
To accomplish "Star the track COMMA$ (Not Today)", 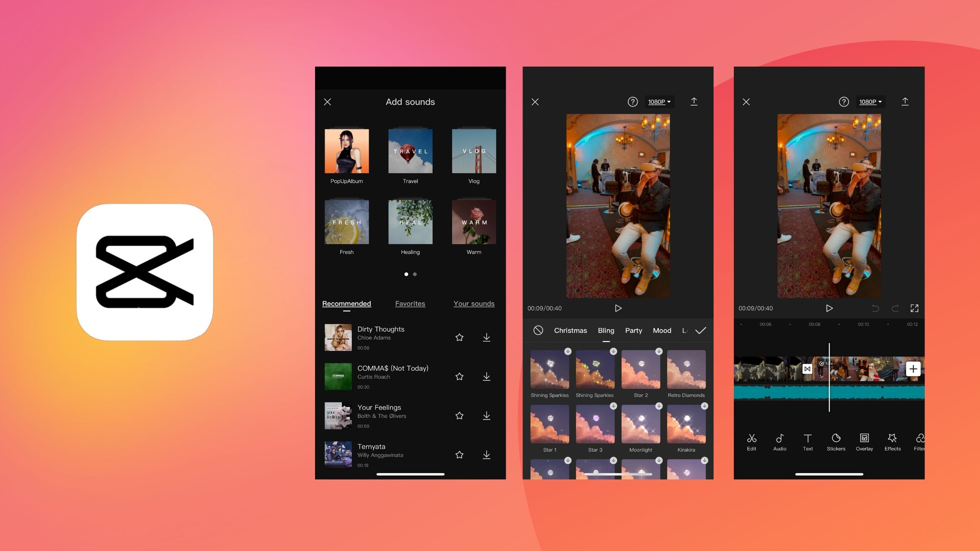I will pyautogui.click(x=459, y=377).
